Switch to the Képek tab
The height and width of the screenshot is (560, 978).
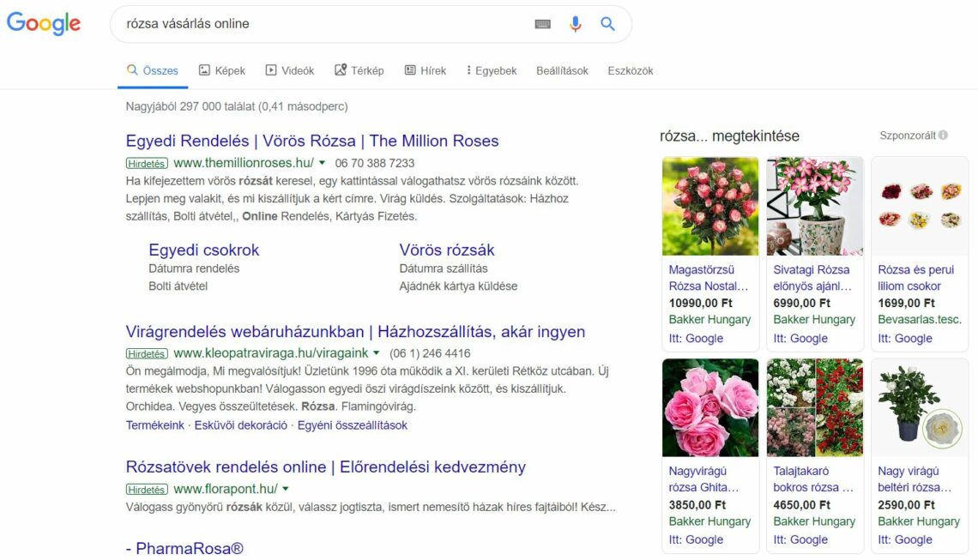point(222,70)
